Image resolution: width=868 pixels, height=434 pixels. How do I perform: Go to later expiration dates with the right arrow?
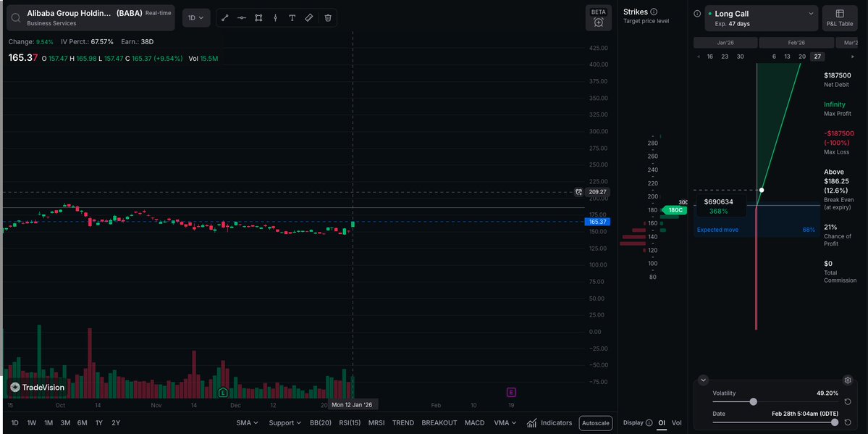[853, 57]
